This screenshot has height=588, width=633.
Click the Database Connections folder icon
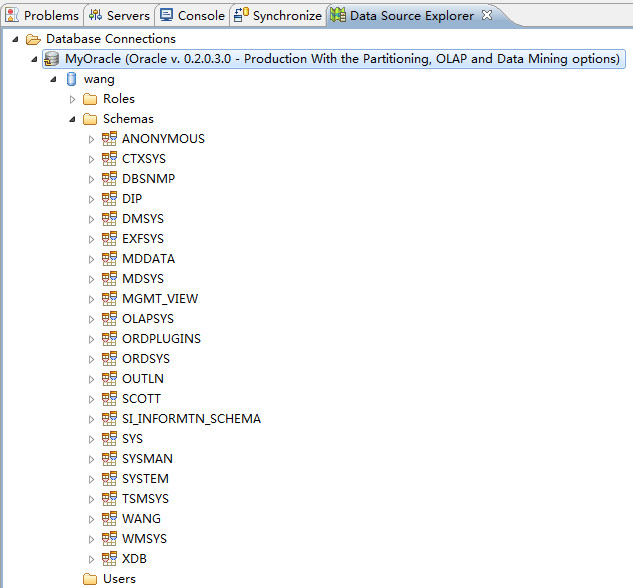point(33,39)
